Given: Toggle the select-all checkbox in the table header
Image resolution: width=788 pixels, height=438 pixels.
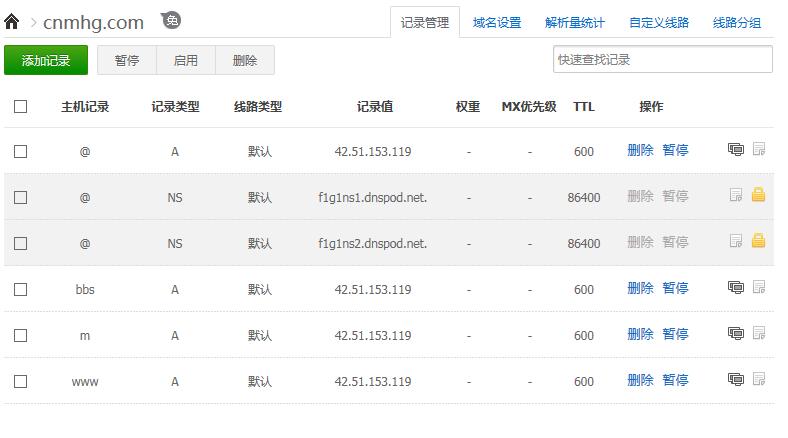Looking at the screenshot, I should click(21, 106).
